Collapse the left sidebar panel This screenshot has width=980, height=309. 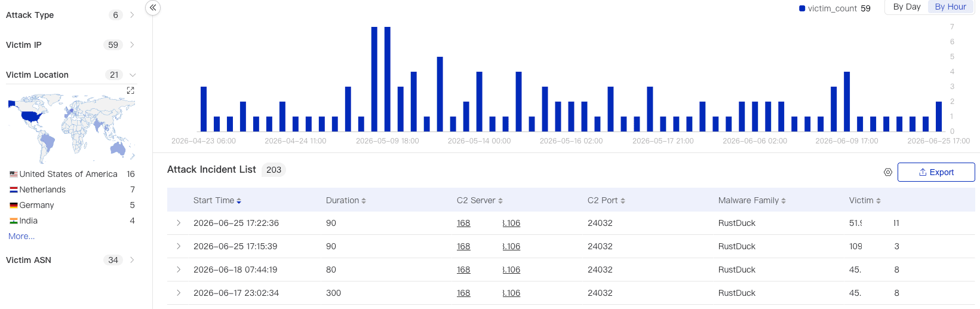click(153, 8)
